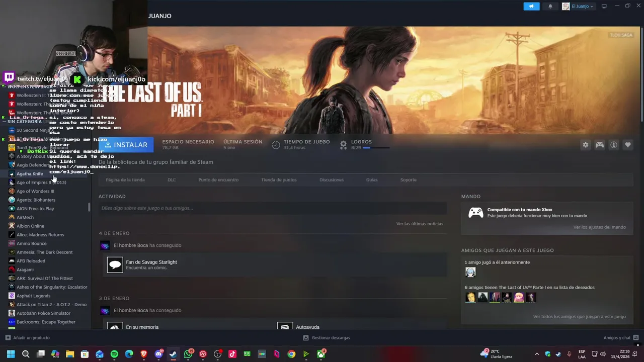Click the Xbox controller compatibility icon
This screenshot has width=644, height=362.
coord(476,212)
